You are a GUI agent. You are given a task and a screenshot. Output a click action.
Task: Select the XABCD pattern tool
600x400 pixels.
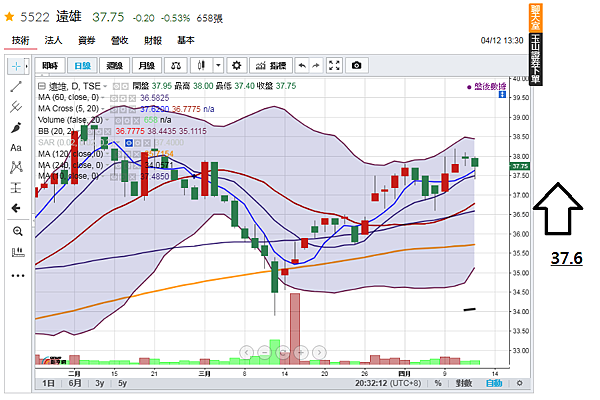click(16, 167)
